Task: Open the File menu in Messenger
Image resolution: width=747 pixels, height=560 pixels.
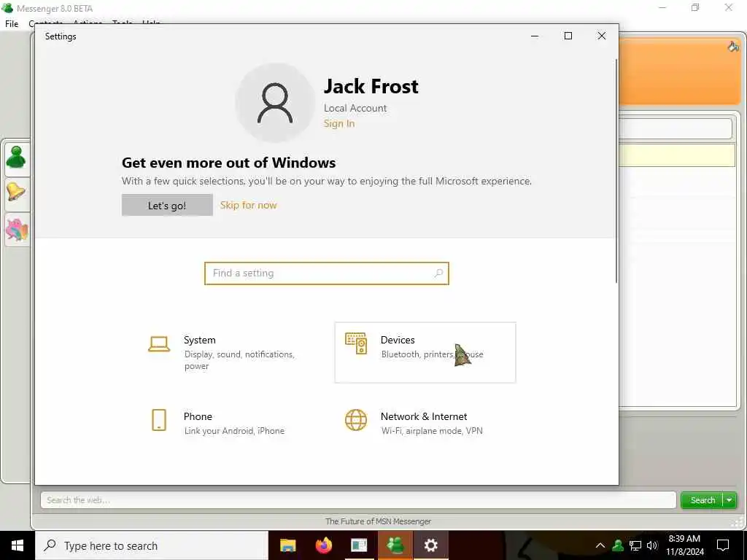Action: [x=12, y=23]
